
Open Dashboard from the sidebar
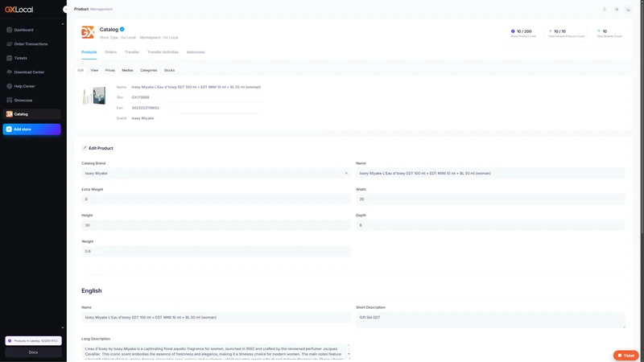point(31,30)
